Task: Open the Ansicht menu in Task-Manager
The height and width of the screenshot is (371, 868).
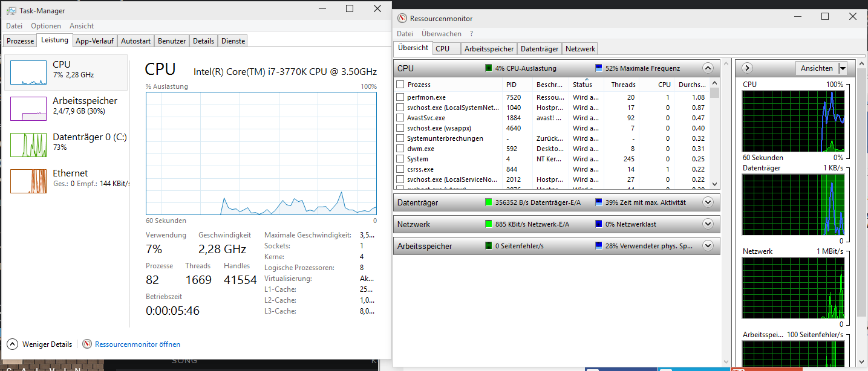Action: click(82, 26)
